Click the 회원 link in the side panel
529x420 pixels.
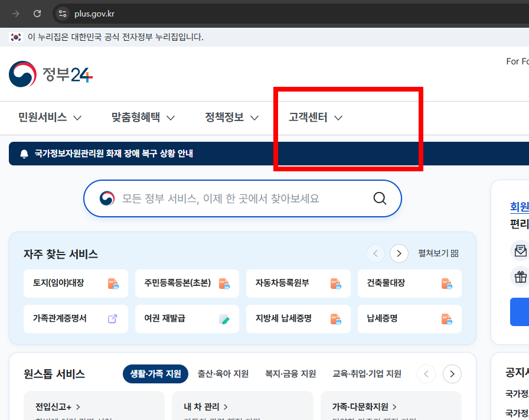pos(518,206)
